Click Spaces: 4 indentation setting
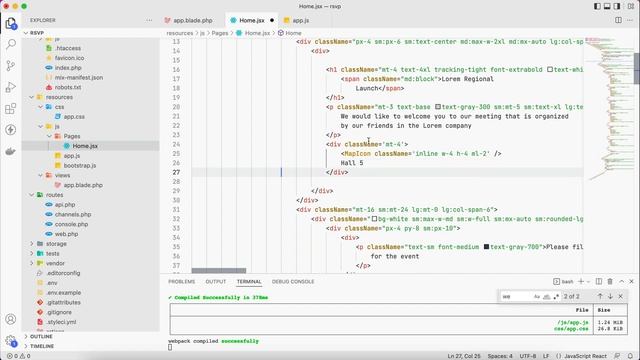The width and height of the screenshot is (640, 360). [500, 356]
